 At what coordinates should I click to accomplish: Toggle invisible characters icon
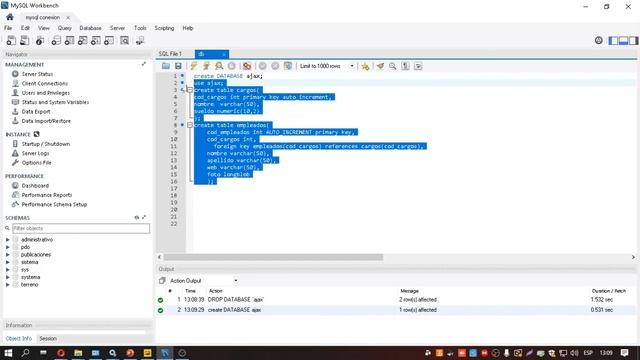[x=405, y=66]
